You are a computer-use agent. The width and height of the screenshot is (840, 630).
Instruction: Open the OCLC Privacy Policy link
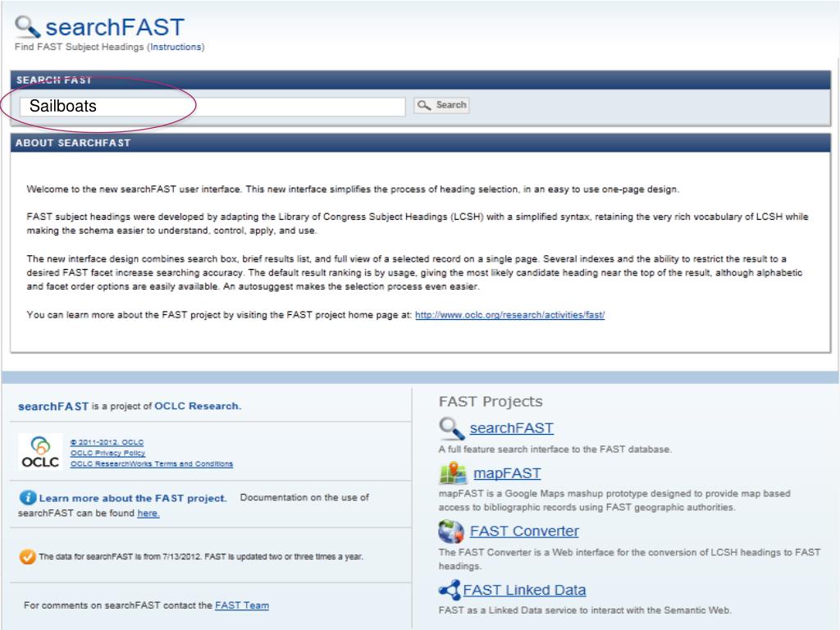pyautogui.click(x=107, y=453)
